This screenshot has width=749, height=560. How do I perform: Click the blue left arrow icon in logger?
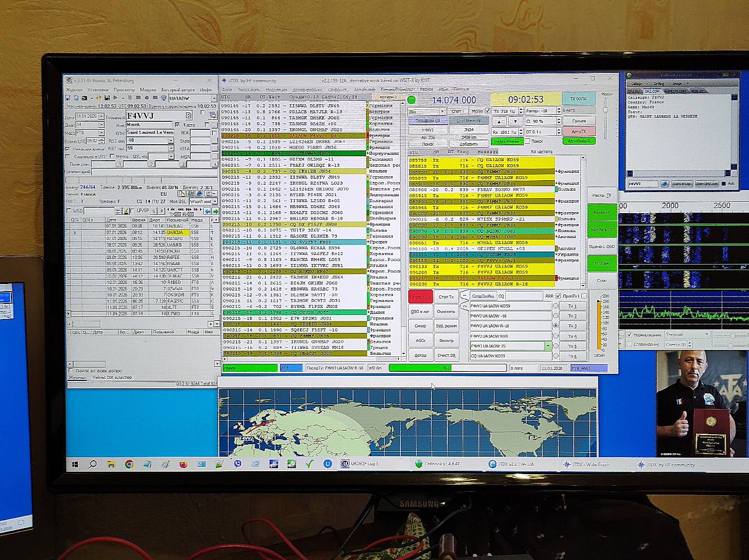[208, 211]
